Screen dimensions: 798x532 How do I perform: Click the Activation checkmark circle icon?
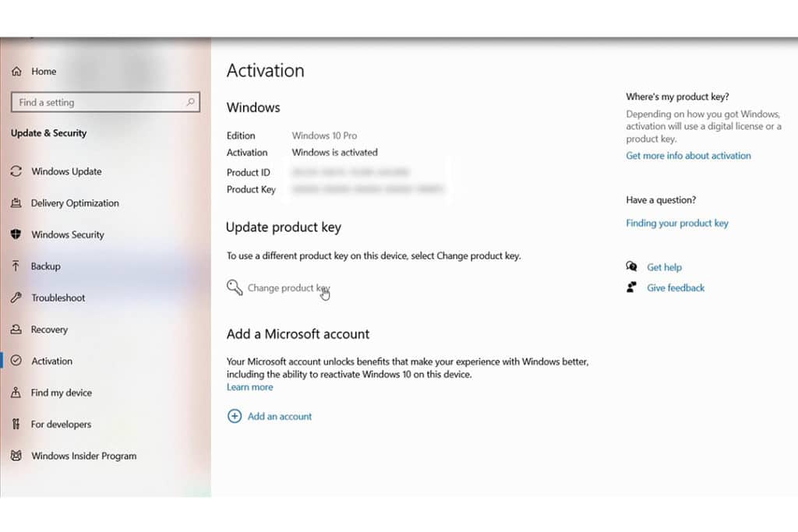16,361
